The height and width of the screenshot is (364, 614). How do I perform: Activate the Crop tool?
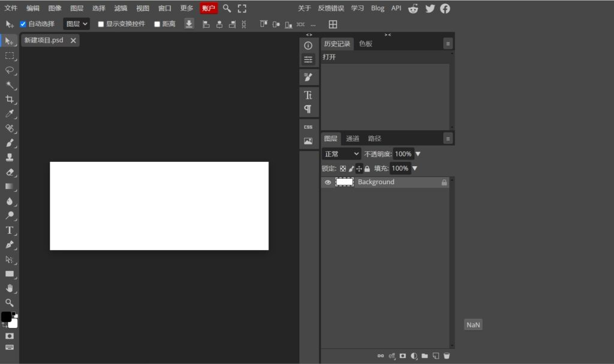[x=10, y=100]
